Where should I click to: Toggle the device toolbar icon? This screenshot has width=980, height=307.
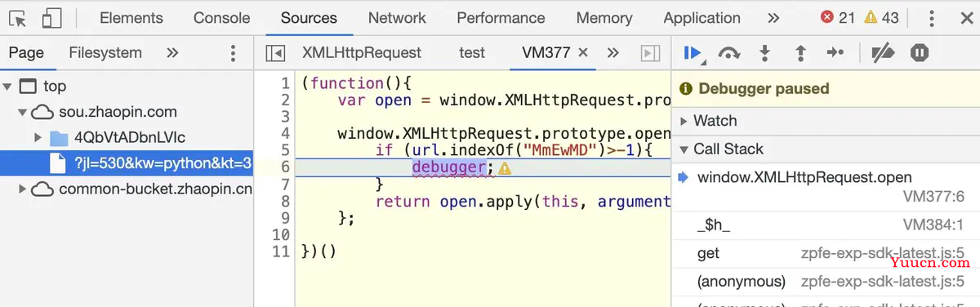tap(52, 18)
